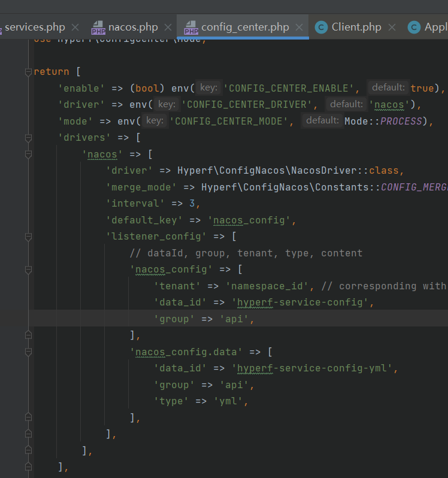
Task: Close the Client.php tab
Action: click(392, 28)
